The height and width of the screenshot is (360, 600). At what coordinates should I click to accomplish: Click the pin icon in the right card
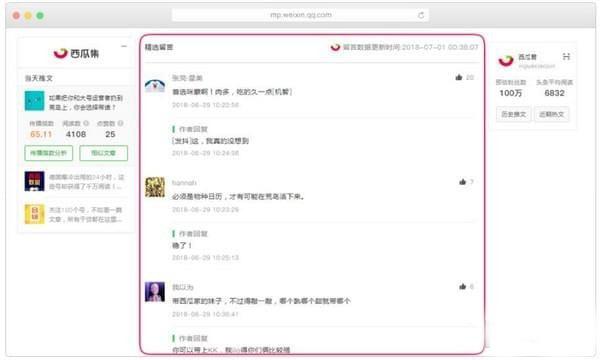[566, 57]
